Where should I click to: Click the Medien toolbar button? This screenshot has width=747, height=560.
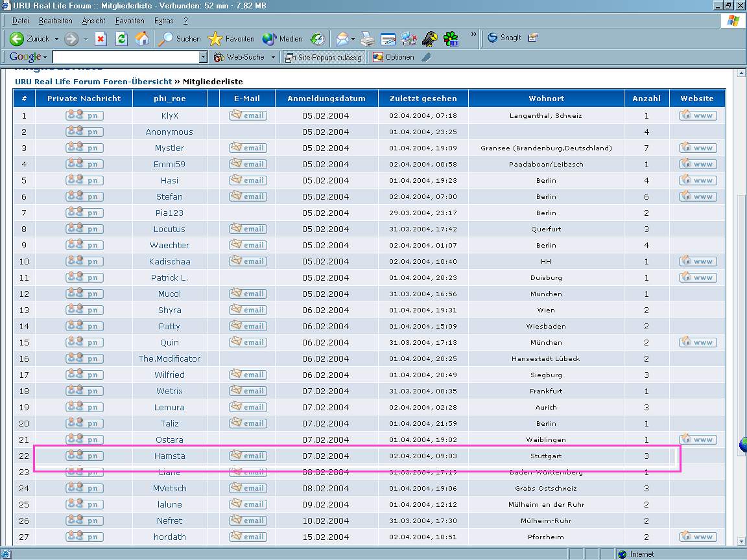click(x=283, y=39)
